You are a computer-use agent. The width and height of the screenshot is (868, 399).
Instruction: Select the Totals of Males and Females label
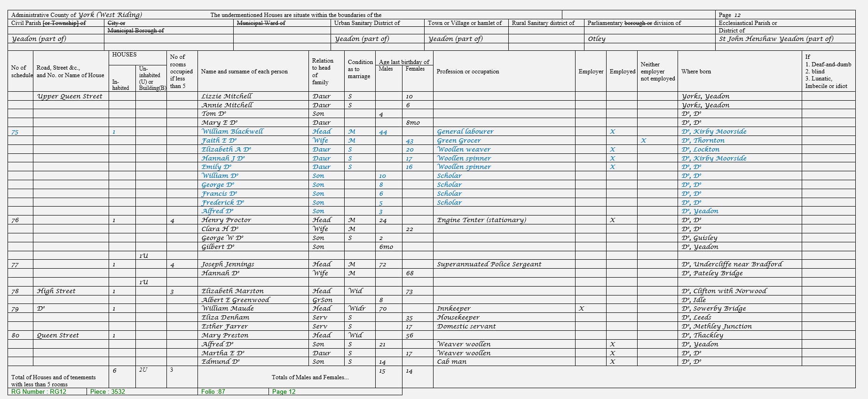[x=310, y=377]
